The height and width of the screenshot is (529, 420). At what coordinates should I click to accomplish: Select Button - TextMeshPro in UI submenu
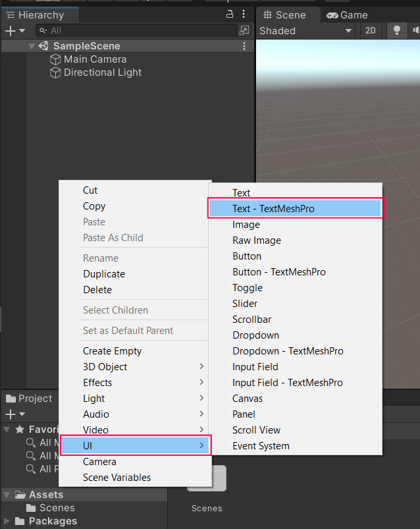click(x=296, y=272)
